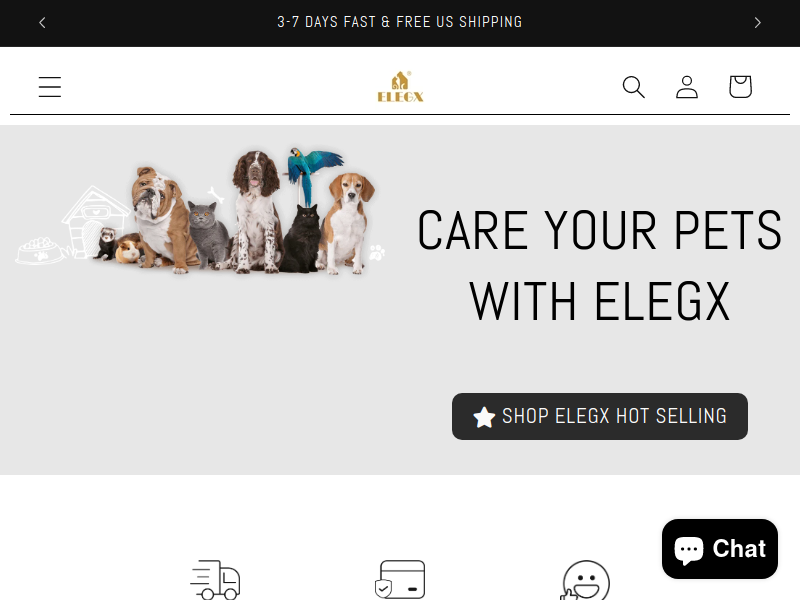
Task: Show next announcement with right chevron
Action: (757, 22)
